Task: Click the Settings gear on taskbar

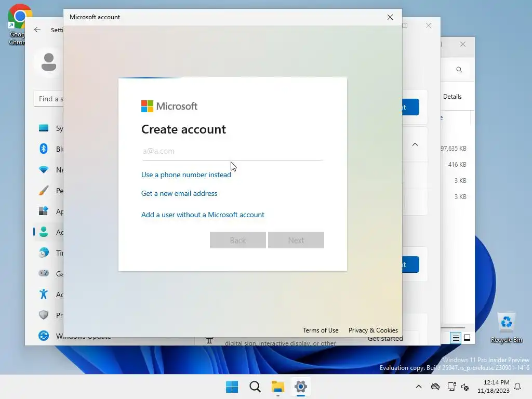Action: coord(301,387)
